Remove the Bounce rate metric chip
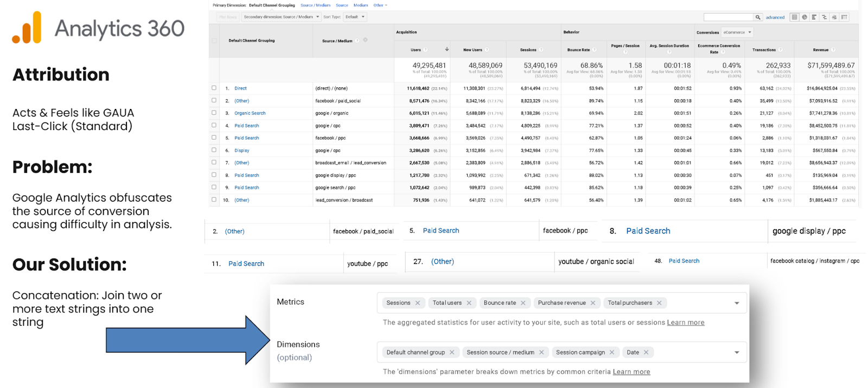Screen dimensions: 868x388 [523, 303]
